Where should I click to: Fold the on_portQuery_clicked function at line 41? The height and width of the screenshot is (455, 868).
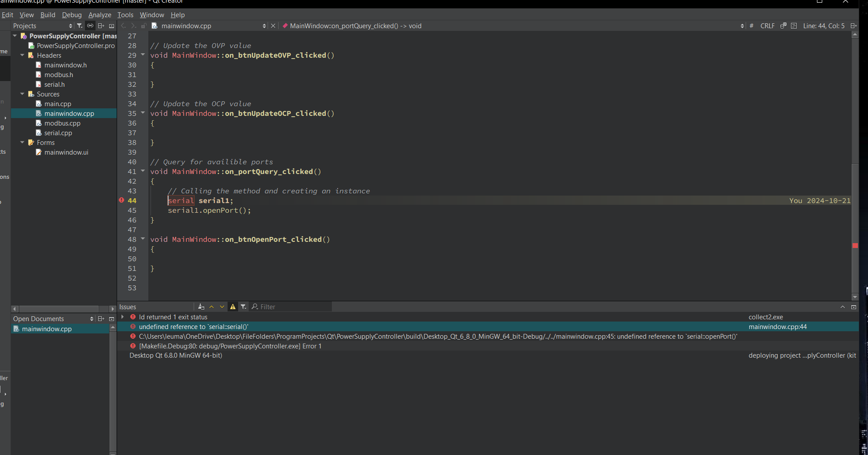coord(143,171)
